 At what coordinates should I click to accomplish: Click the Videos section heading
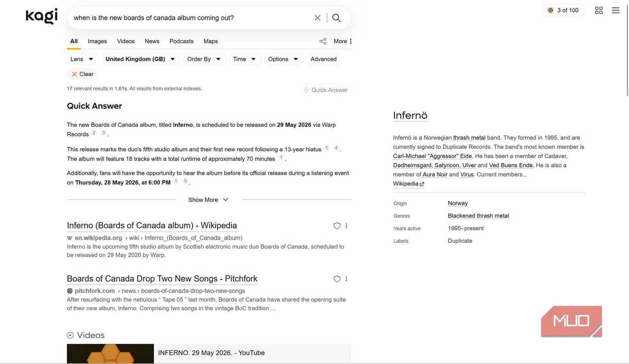(91, 335)
